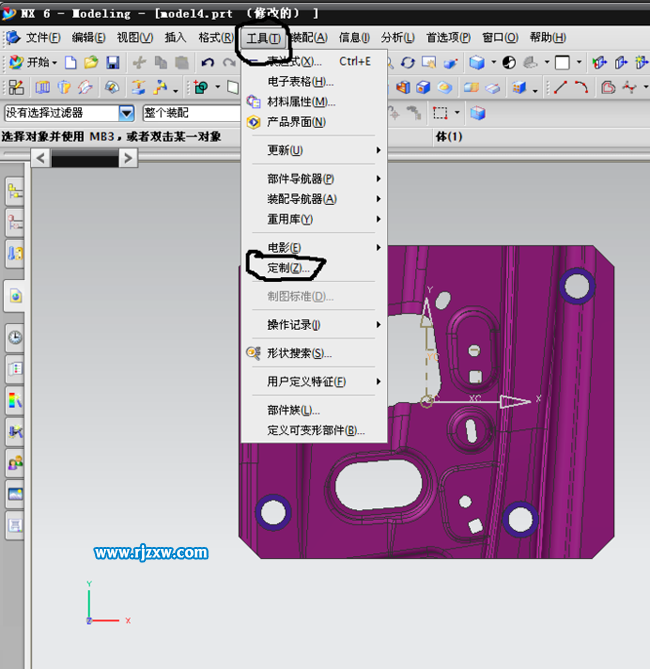This screenshot has height=669, width=650.
Task: Click the heart-shaped curve tool icon
Action: (608, 87)
